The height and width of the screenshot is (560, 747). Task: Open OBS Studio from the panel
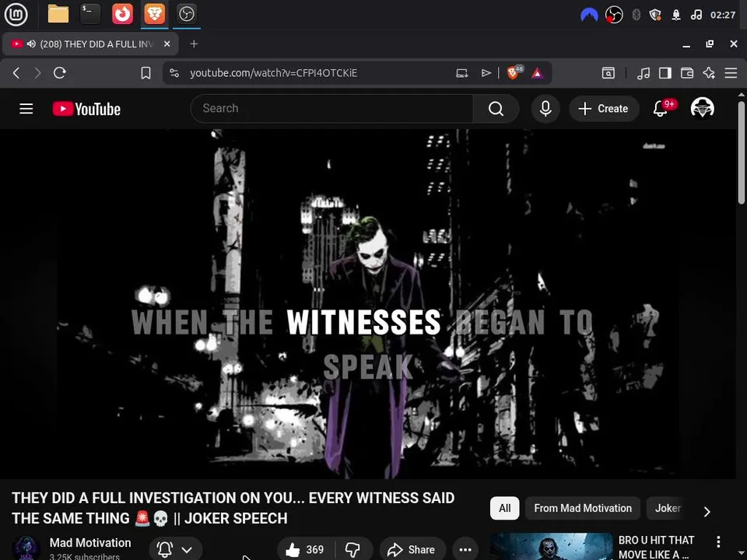coord(186,14)
